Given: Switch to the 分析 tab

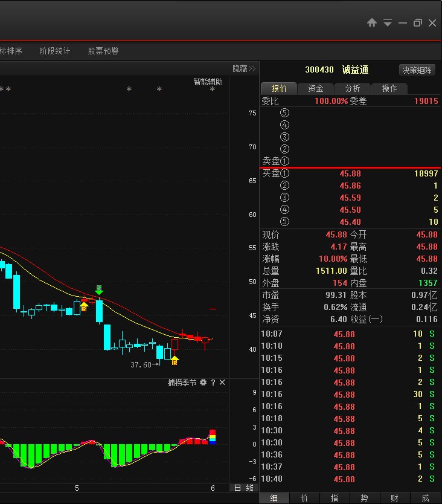Looking at the screenshot, I should pos(353,88).
